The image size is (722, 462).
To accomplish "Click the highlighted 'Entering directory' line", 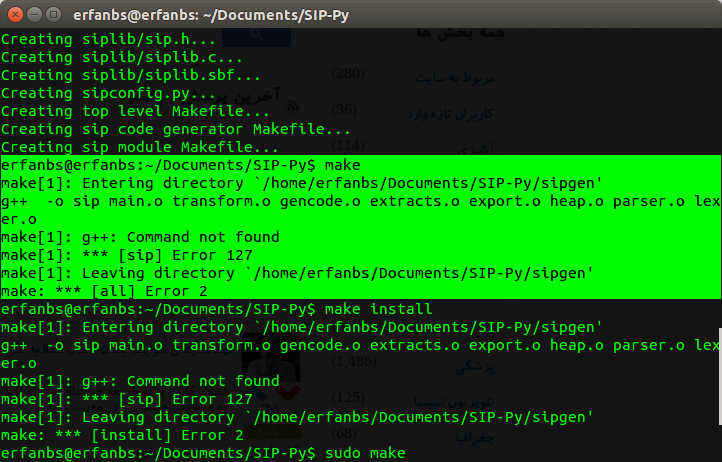I will click(302, 183).
